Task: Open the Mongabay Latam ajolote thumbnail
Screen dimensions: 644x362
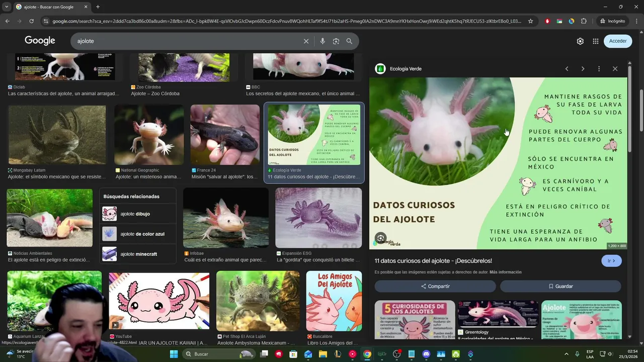Action: [x=57, y=135]
